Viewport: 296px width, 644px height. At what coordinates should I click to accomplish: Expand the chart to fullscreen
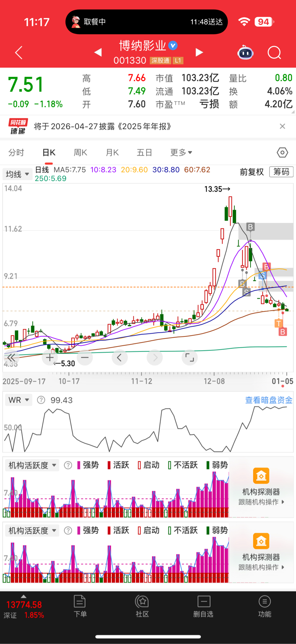pos(190,358)
